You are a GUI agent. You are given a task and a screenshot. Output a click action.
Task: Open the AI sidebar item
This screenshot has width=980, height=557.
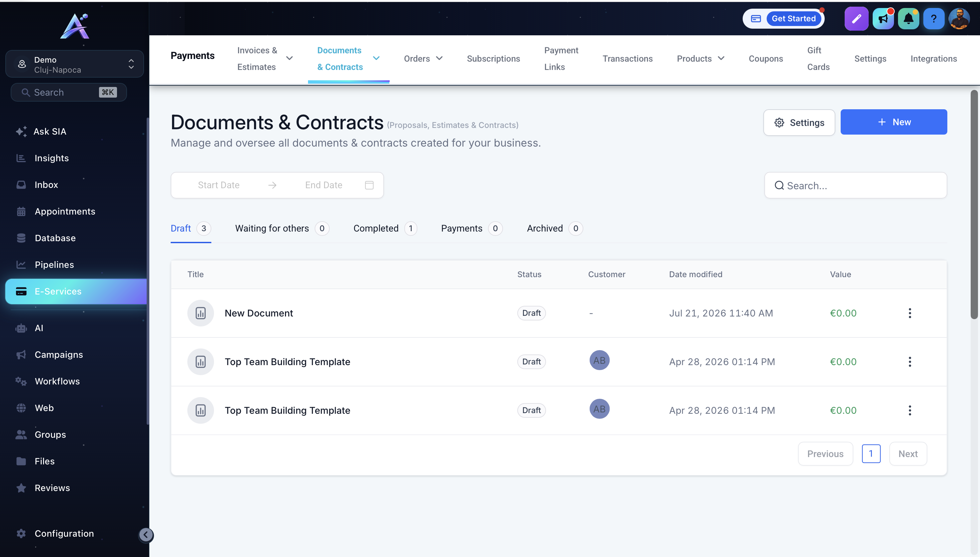pos(39,328)
